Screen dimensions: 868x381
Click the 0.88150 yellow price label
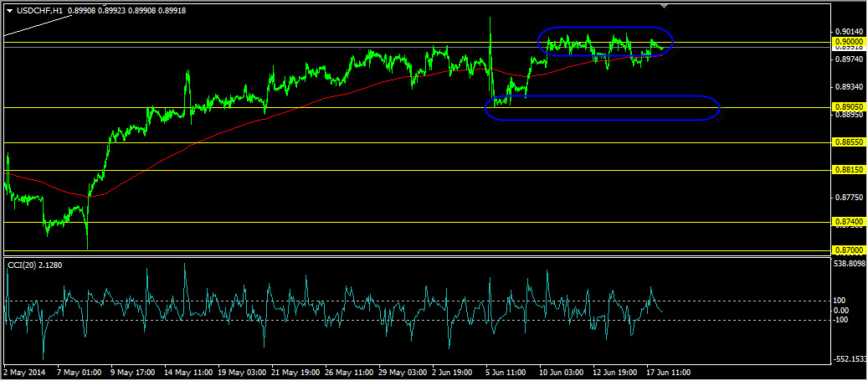tap(849, 170)
